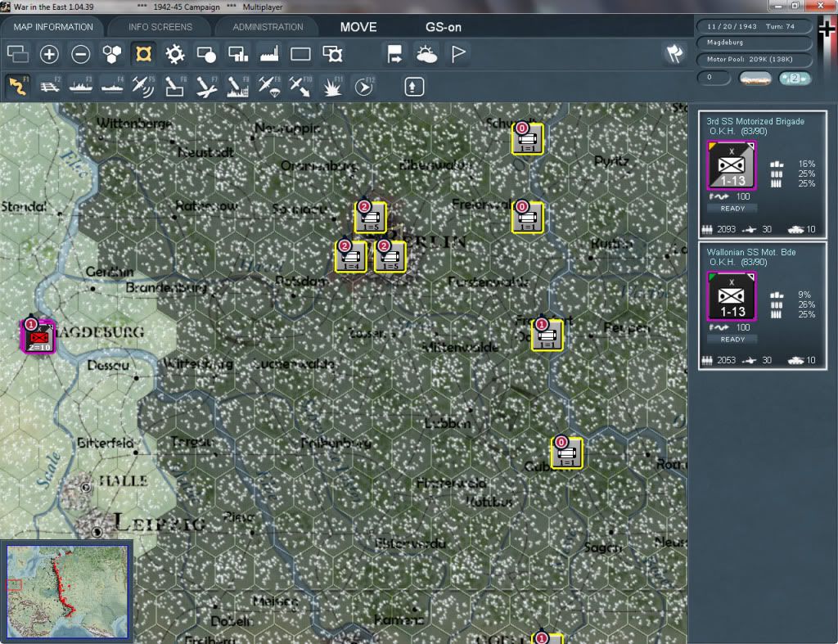Select the 1=5 unit counter north of Berlin

click(371, 218)
